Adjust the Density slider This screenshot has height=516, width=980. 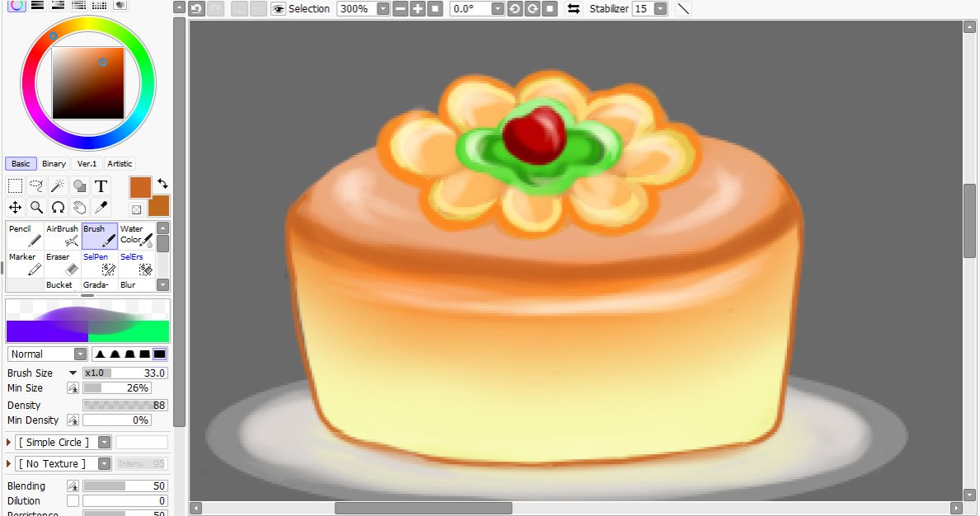[125, 405]
